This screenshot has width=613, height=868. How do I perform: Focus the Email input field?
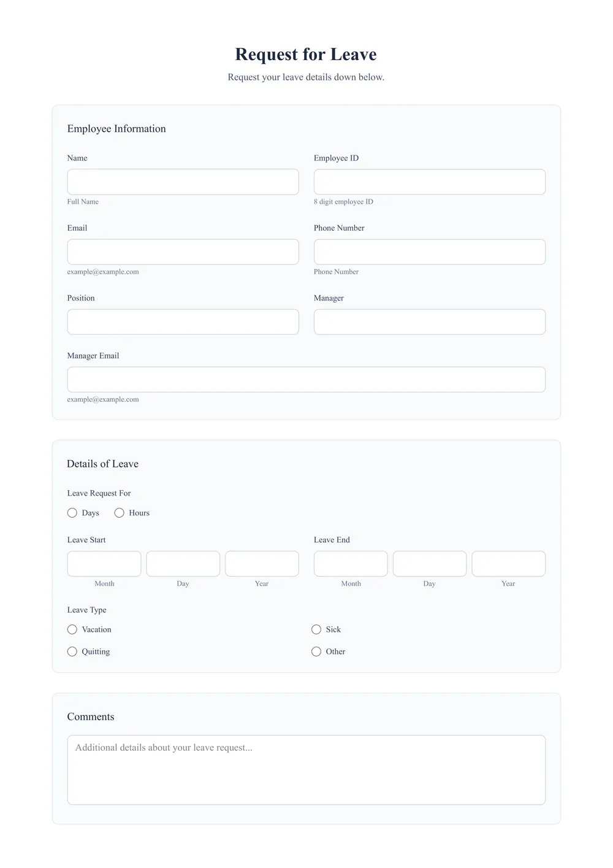click(183, 252)
